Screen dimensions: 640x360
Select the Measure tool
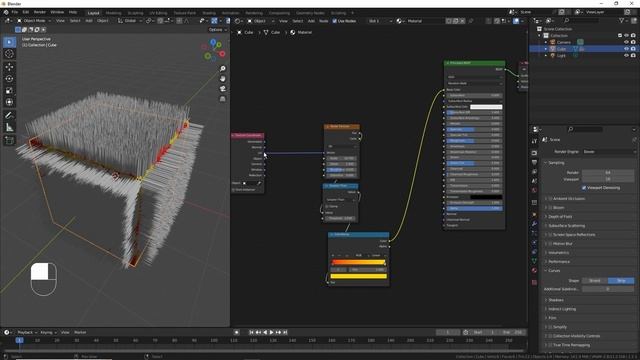coord(9,128)
